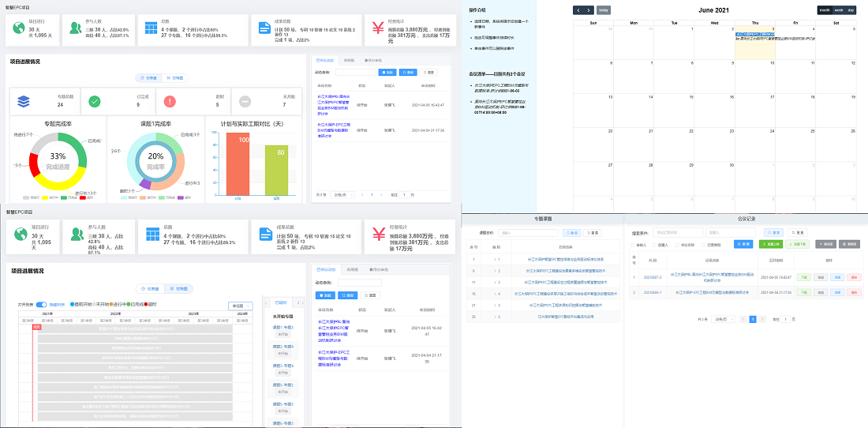Screen dimensions: 868x428
Task: Open page-size dropdown in meeting records pagination
Action: 722,320
